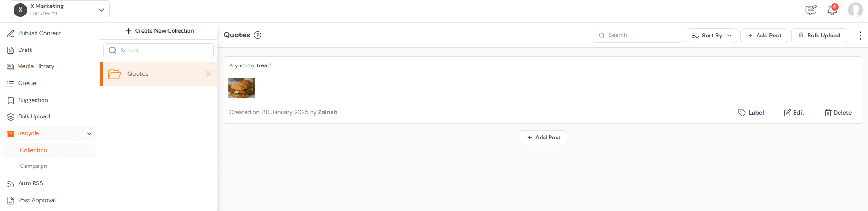Viewport: 868px width, 211px height.
Task: Open the three-dot more options menu
Action: tap(860, 36)
